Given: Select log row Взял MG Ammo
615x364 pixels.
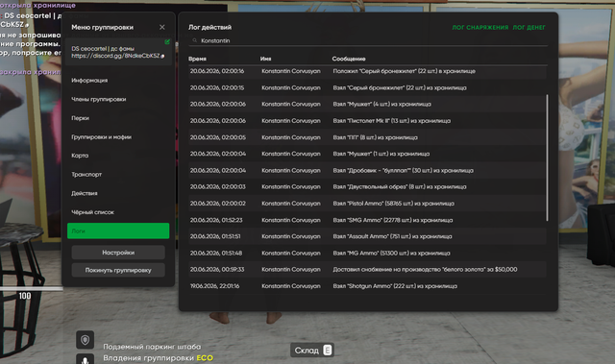Looking at the screenshot, I should (367, 254).
